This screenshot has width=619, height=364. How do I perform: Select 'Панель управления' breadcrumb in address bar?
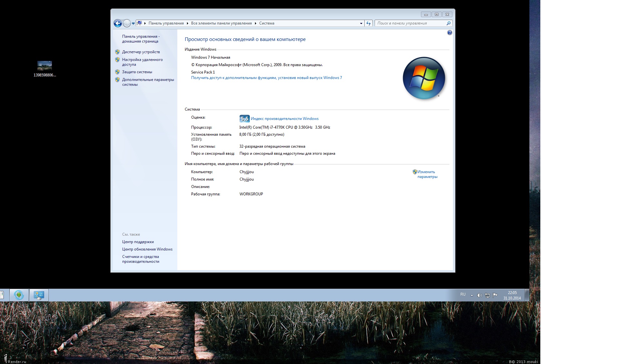pyautogui.click(x=166, y=23)
